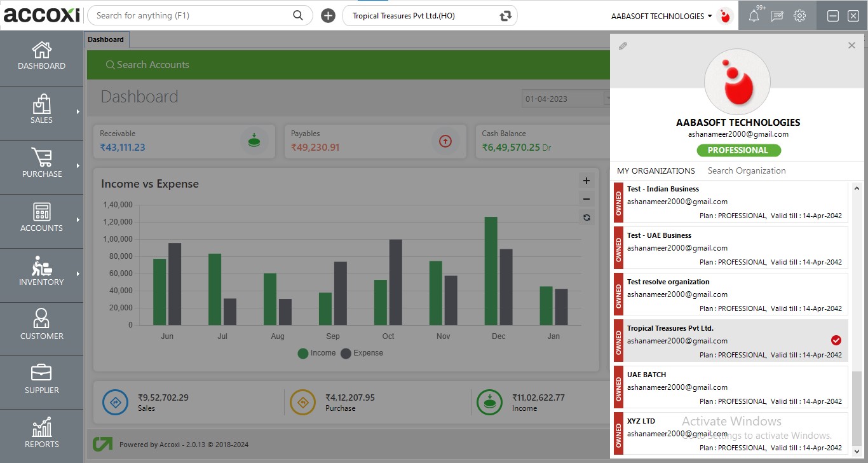Click the Search Organization field

point(747,170)
